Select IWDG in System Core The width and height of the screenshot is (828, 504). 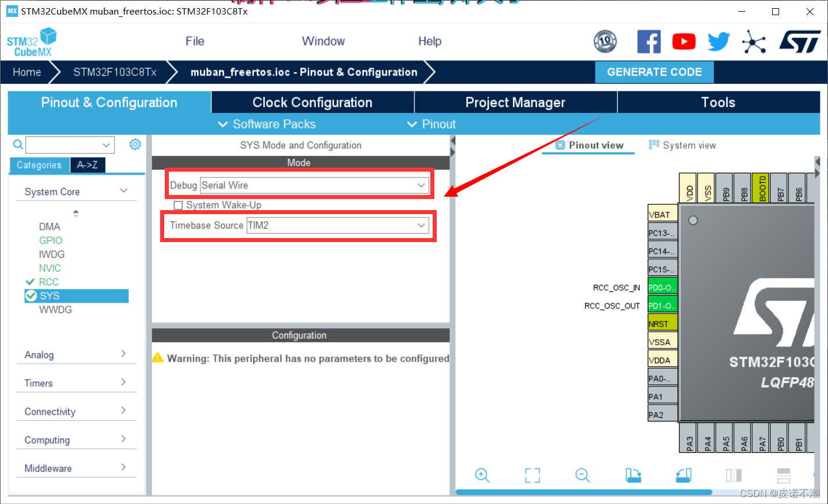(x=52, y=254)
